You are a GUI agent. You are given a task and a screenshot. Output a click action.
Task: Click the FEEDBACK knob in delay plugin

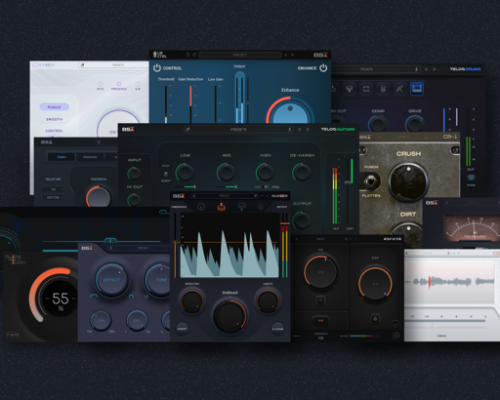point(99,197)
